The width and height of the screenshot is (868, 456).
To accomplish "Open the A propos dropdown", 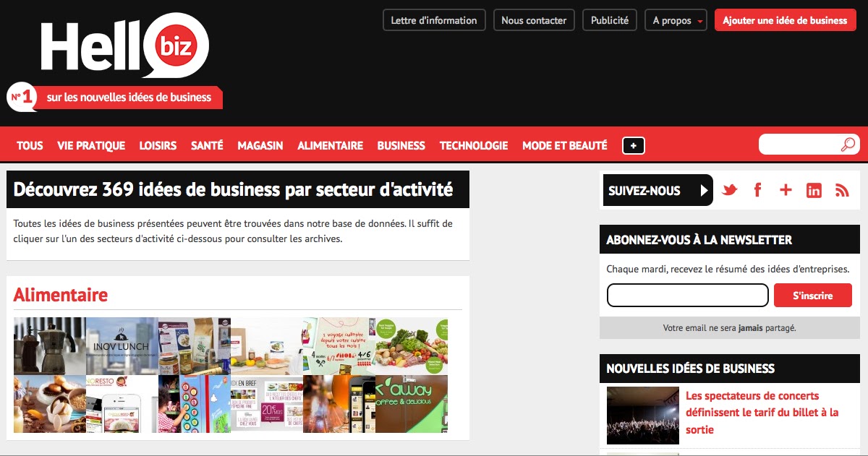I will 676,20.
